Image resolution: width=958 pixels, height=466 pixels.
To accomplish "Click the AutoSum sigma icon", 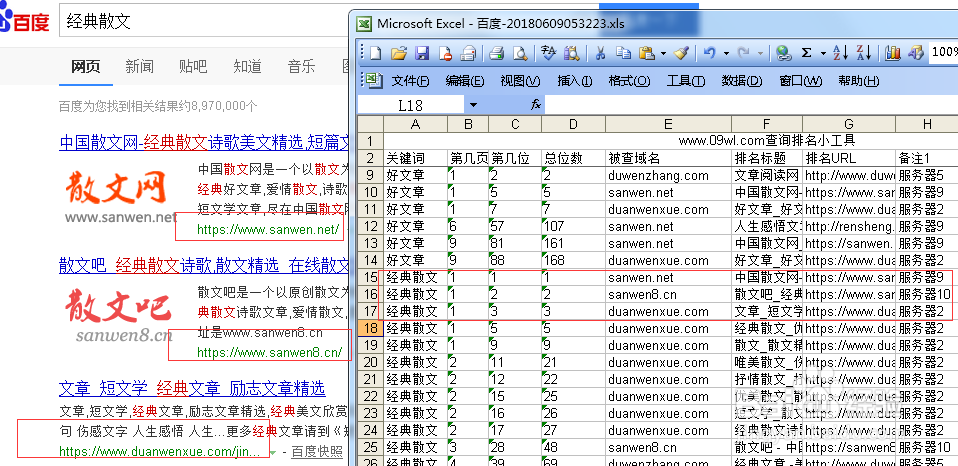I will (806, 53).
